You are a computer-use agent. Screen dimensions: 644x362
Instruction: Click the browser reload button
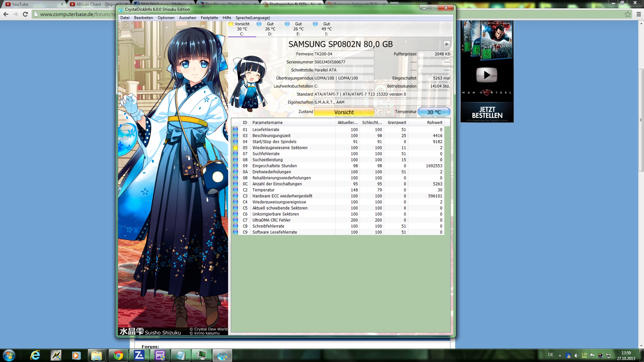click(x=25, y=14)
